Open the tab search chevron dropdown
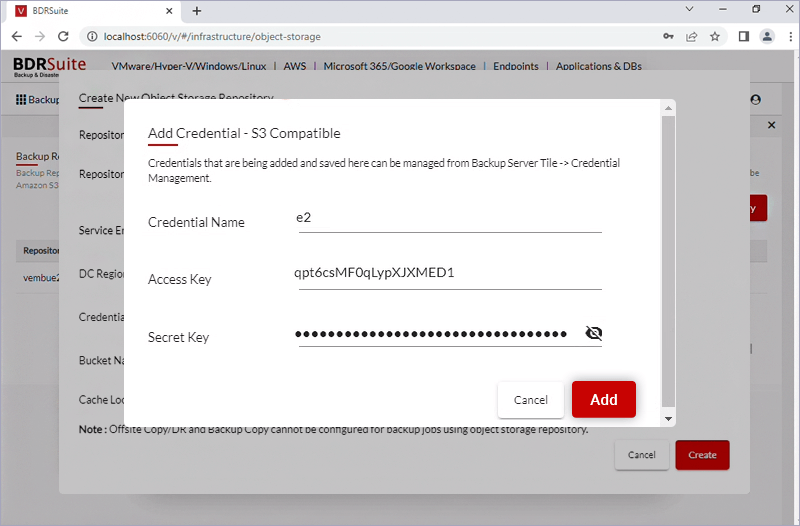 pos(689,9)
